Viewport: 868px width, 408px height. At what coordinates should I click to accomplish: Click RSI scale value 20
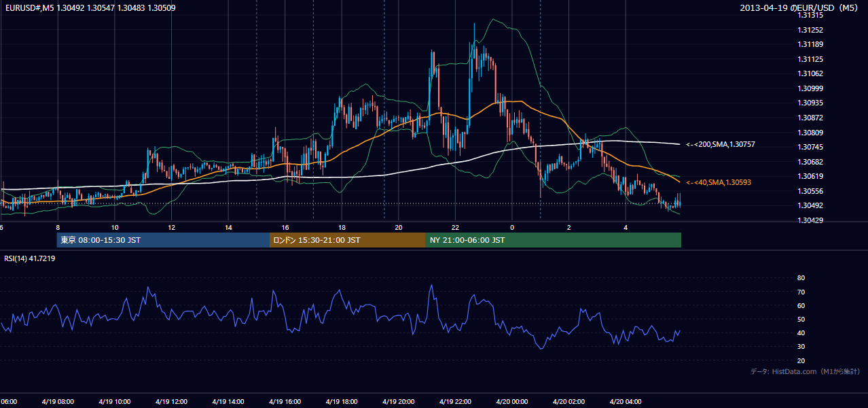(x=801, y=360)
